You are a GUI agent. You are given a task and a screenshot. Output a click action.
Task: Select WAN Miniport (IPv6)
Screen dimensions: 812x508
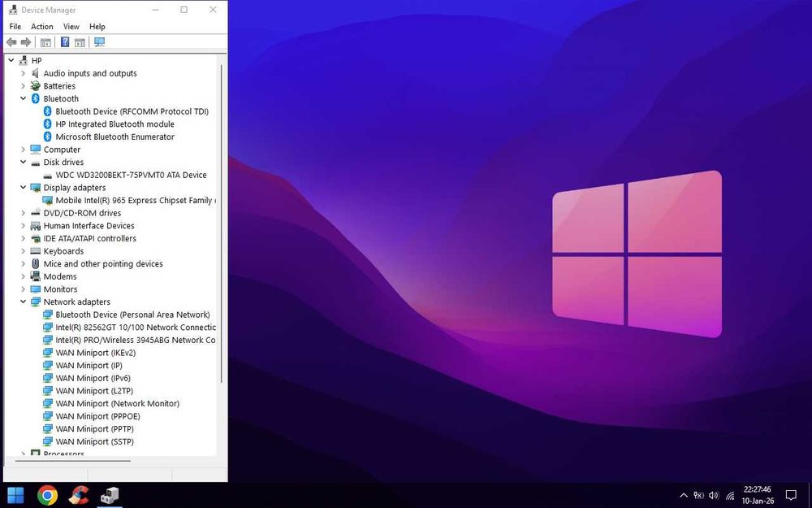93,378
